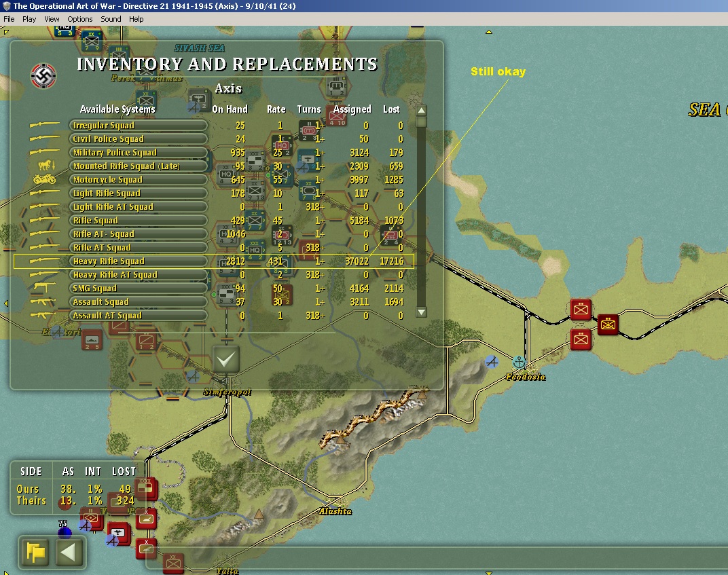Open the Play menu
This screenshot has width=728, height=575.
tap(29, 19)
